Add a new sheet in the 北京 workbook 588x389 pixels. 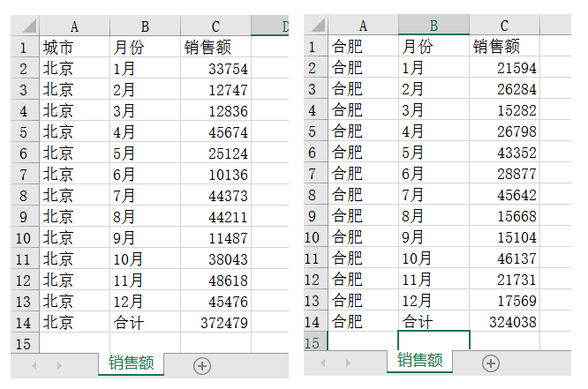coord(202,366)
